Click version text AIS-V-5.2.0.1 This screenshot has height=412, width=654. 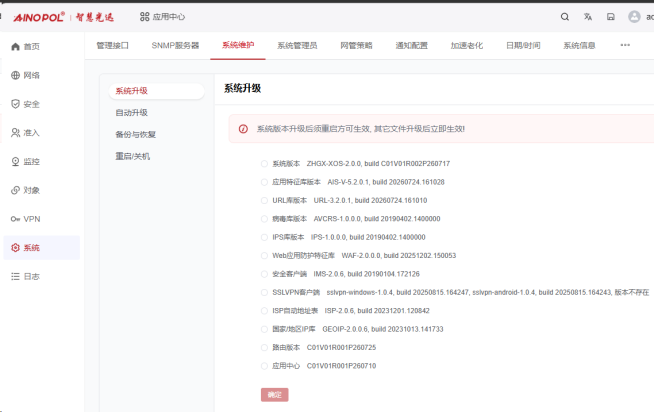coord(348,182)
